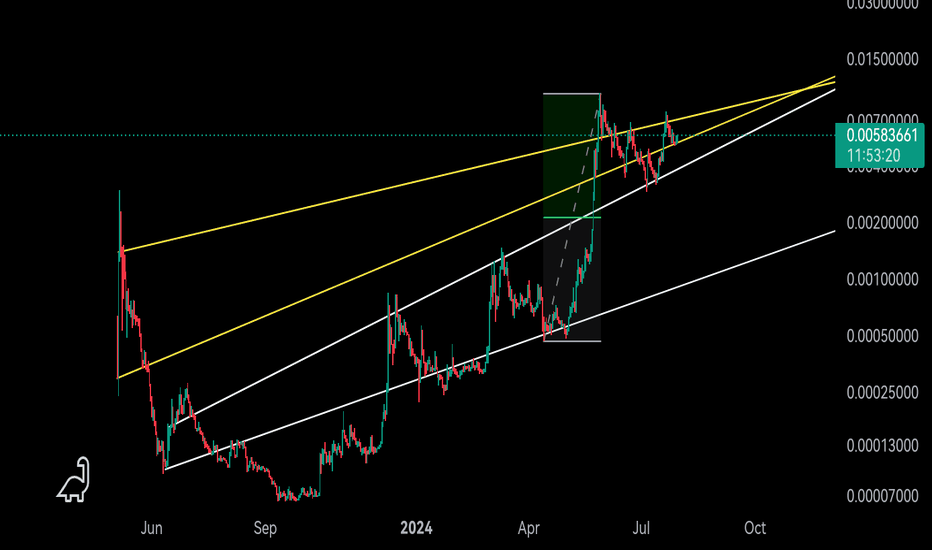Click the 2024 label on time axis
932x550 pixels.
(416, 528)
